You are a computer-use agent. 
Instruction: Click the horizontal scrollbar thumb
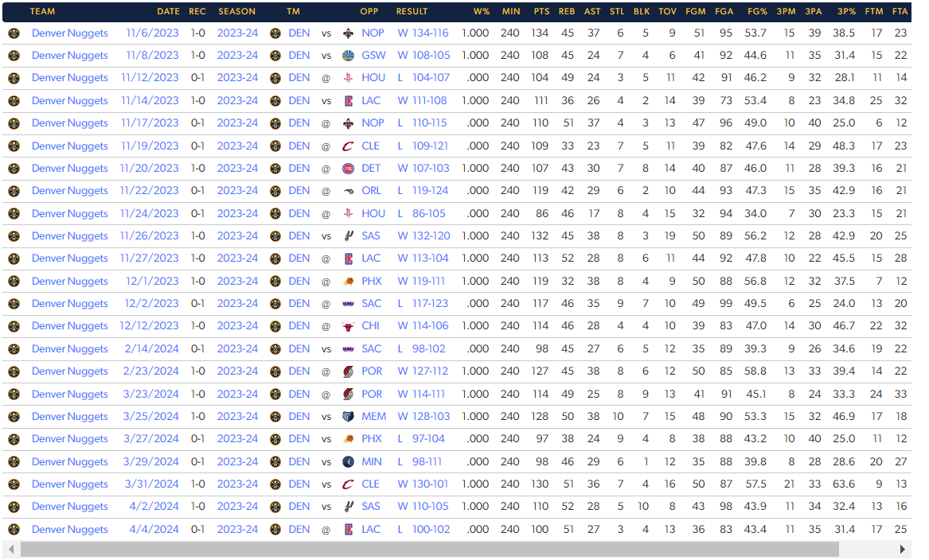430,550
